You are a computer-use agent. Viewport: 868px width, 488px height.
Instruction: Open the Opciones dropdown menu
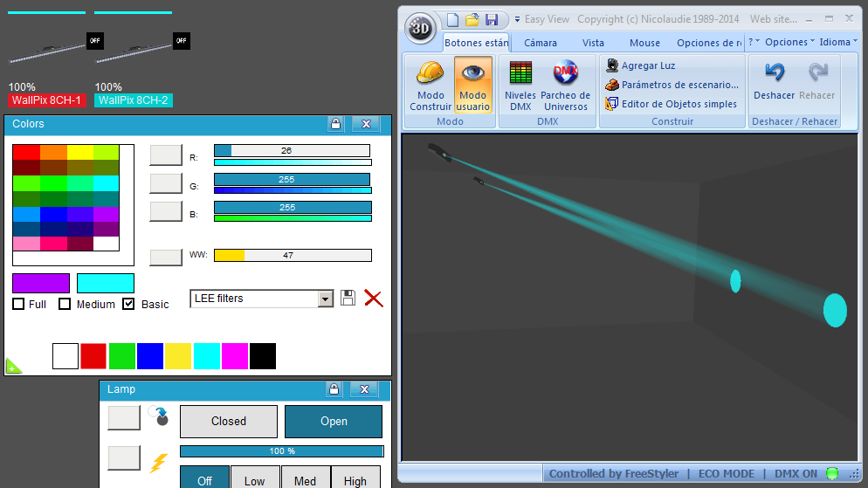coord(790,42)
